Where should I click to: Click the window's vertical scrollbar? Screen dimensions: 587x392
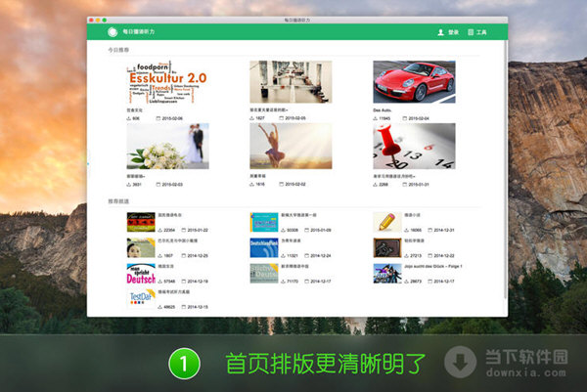tap(506, 169)
